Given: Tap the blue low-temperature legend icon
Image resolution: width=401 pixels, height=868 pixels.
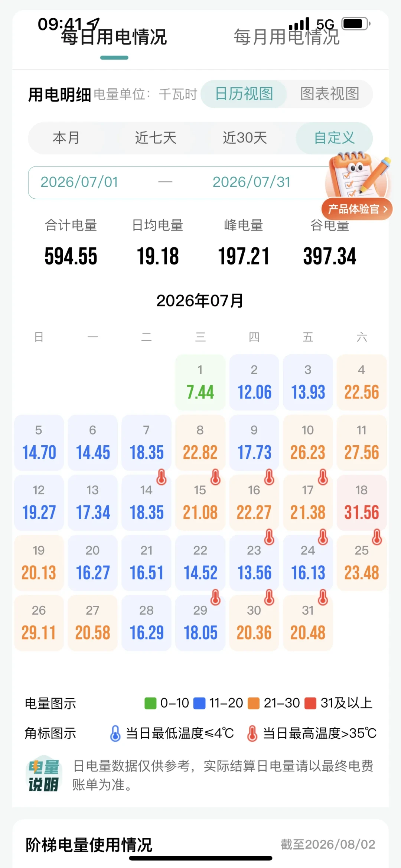Looking at the screenshot, I should tap(115, 733).
